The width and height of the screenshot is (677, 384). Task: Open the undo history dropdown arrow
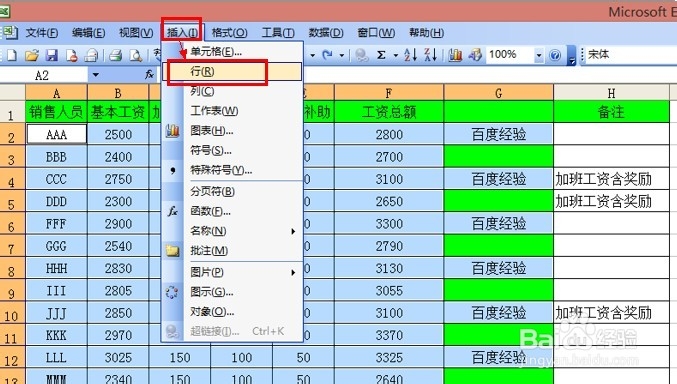pyautogui.click(x=313, y=55)
